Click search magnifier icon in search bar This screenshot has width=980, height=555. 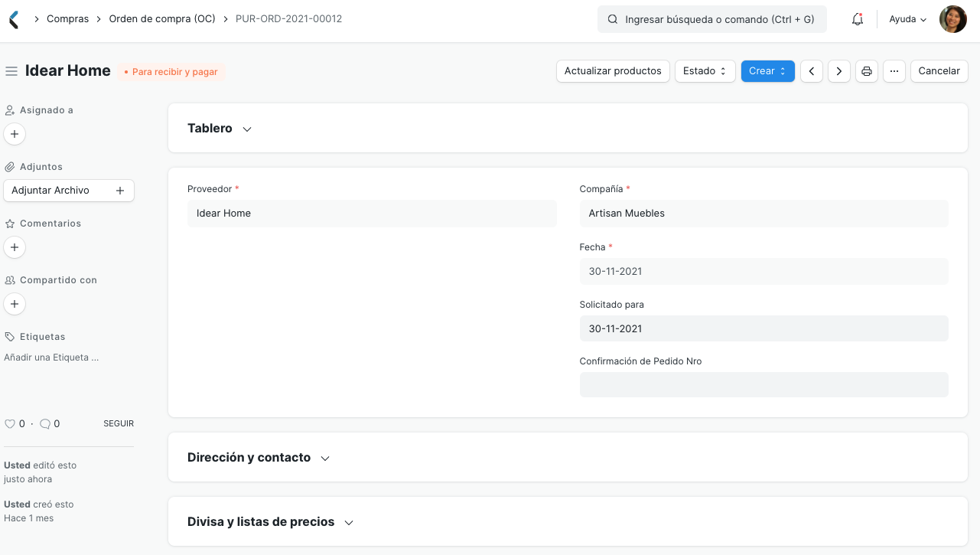coord(613,19)
